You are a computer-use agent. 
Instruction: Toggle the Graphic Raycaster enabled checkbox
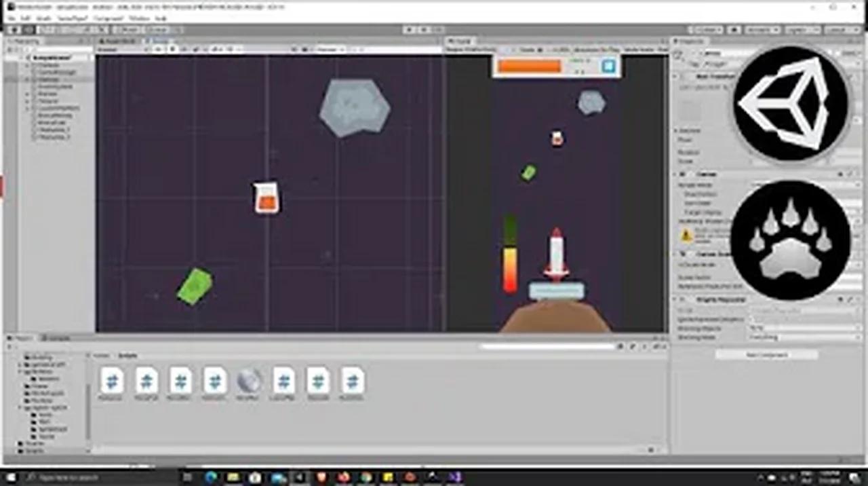coord(682,300)
